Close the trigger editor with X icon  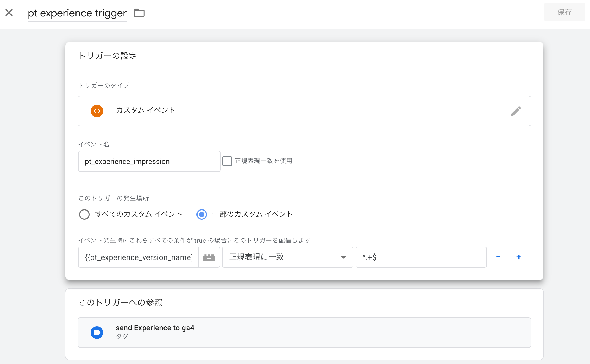9,13
